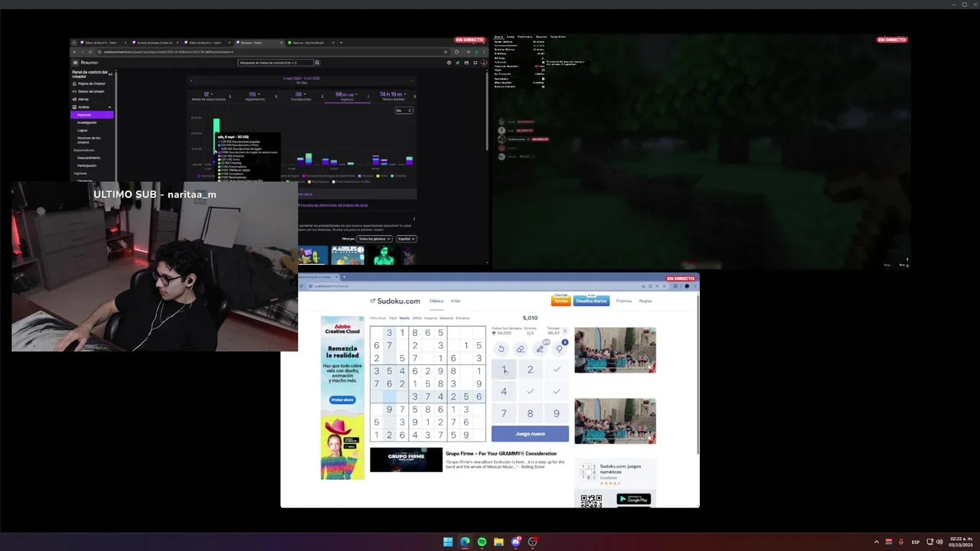Screen dimensions: 980x551
Task: Select the Media de espectadores stat tab
Action: click(x=208, y=96)
